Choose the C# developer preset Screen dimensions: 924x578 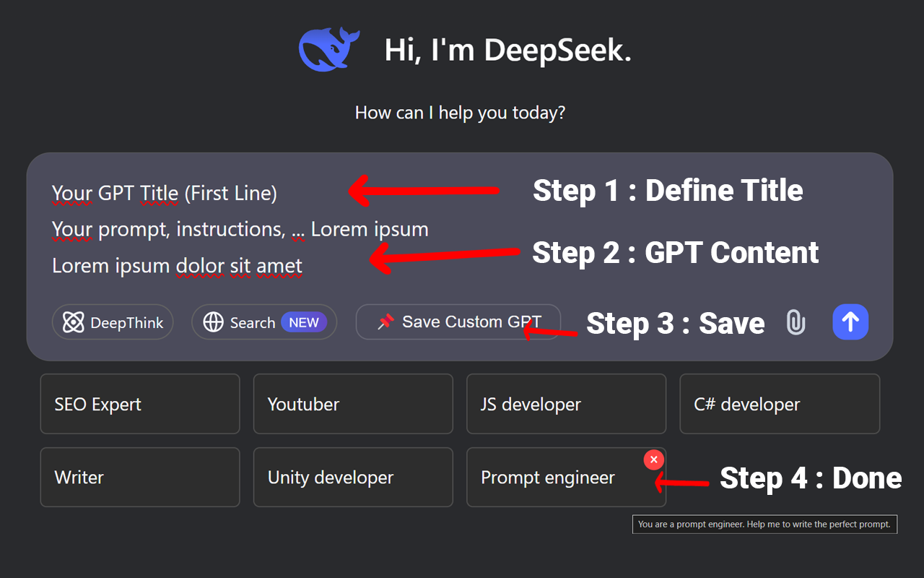click(x=779, y=404)
